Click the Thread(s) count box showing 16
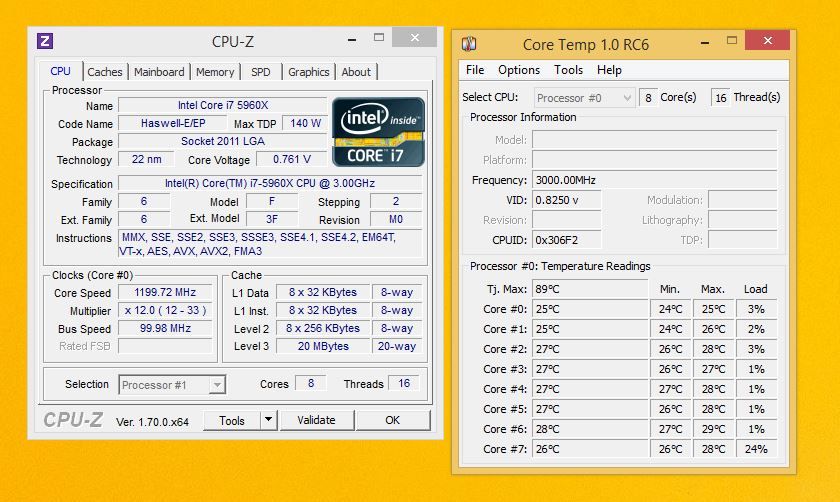The image size is (840, 502). click(721, 98)
